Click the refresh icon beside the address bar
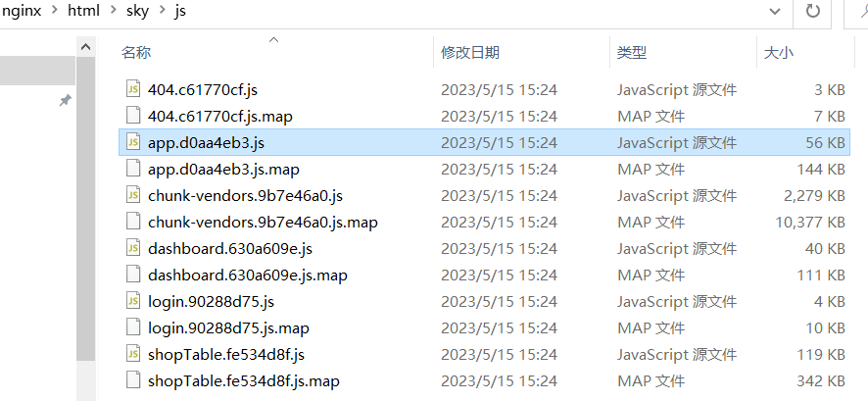 click(x=812, y=11)
